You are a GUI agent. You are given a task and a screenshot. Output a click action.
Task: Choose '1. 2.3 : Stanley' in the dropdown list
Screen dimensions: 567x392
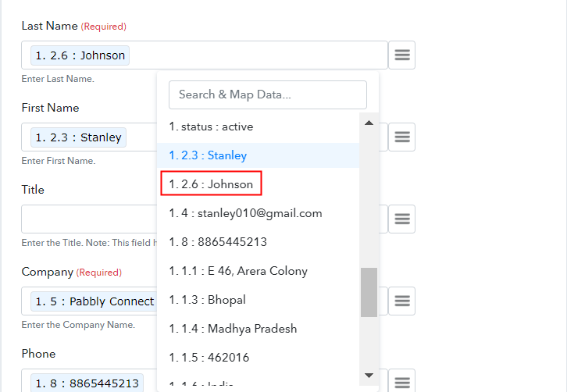click(x=208, y=155)
